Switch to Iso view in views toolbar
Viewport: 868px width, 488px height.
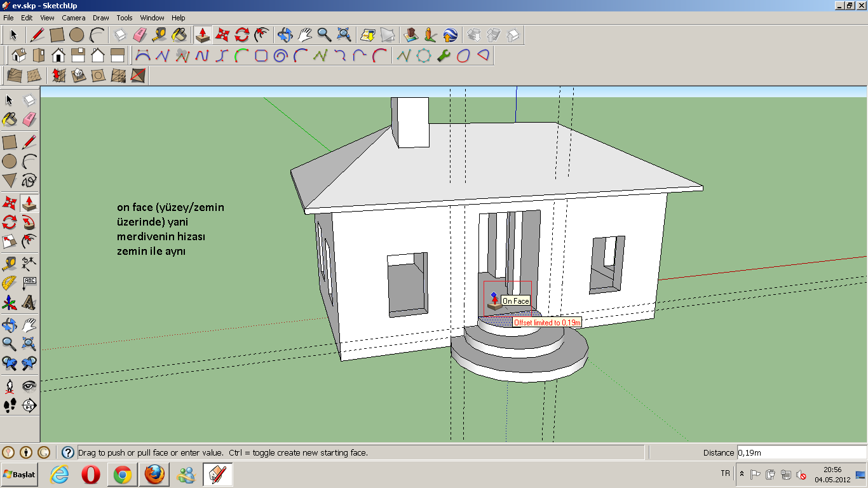[x=19, y=55]
